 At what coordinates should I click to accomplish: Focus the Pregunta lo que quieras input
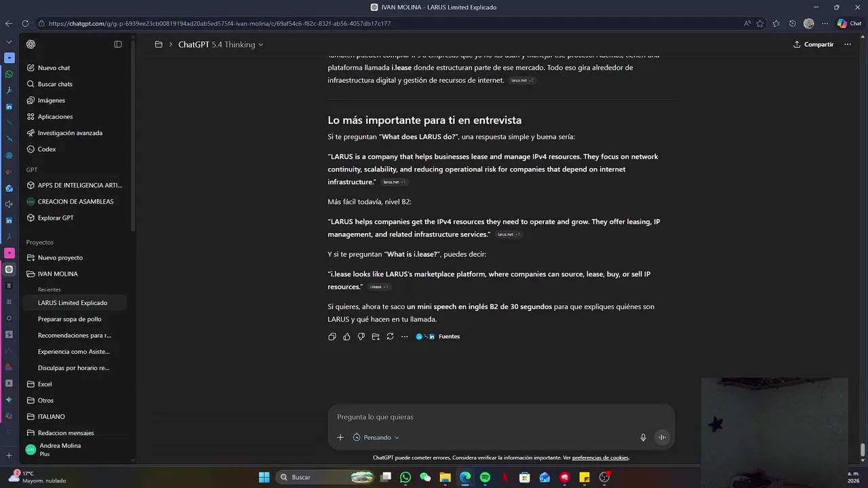500,417
